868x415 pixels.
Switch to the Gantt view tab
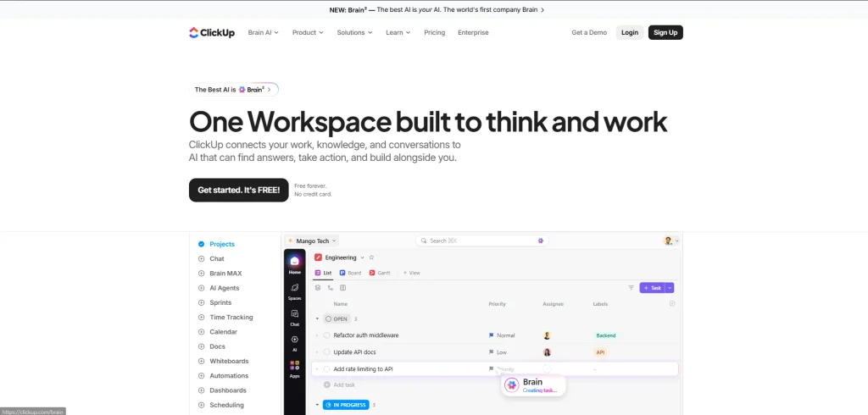380,273
